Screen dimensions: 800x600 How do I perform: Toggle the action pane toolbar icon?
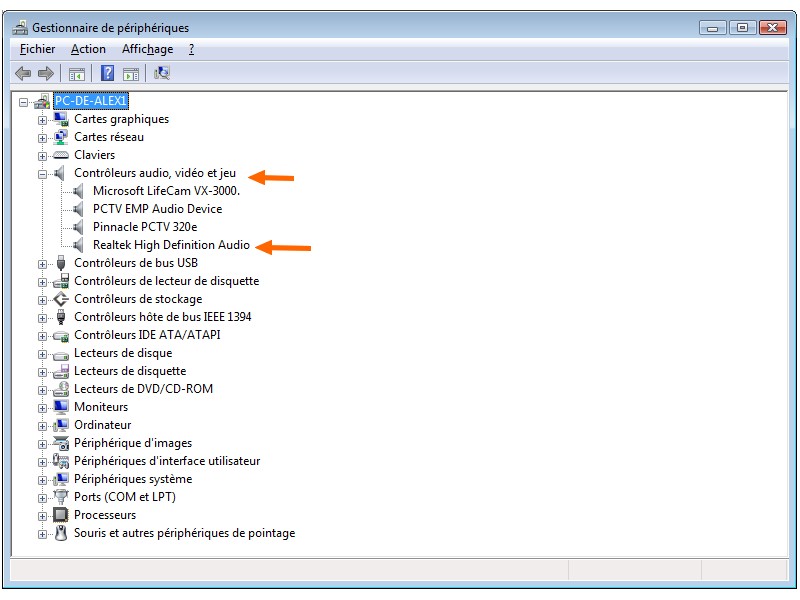coord(131,73)
